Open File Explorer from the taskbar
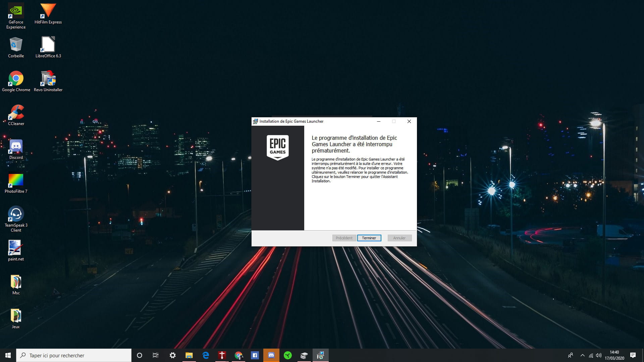The height and width of the screenshot is (362, 644). (189, 355)
